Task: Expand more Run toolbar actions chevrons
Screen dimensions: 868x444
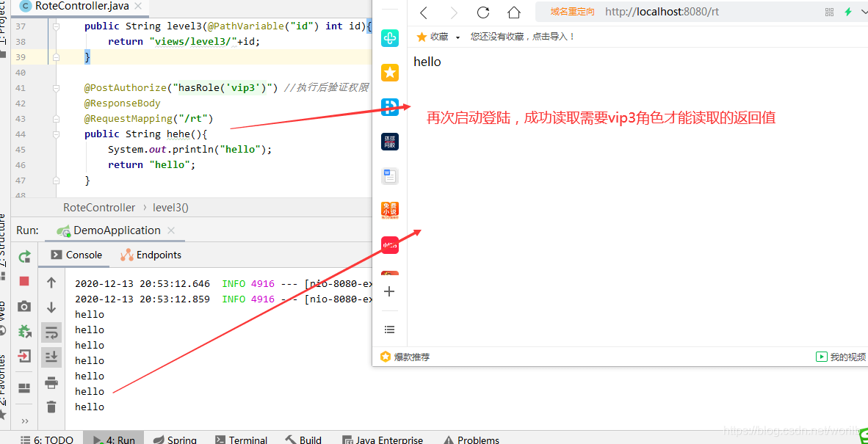Action: click(24, 421)
